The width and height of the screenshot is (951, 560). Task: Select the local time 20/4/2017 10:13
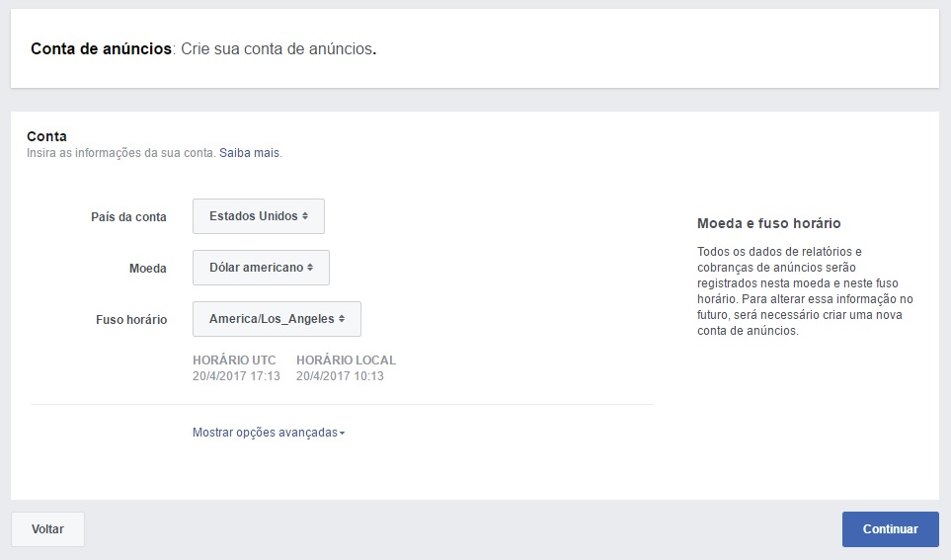coord(340,376)
